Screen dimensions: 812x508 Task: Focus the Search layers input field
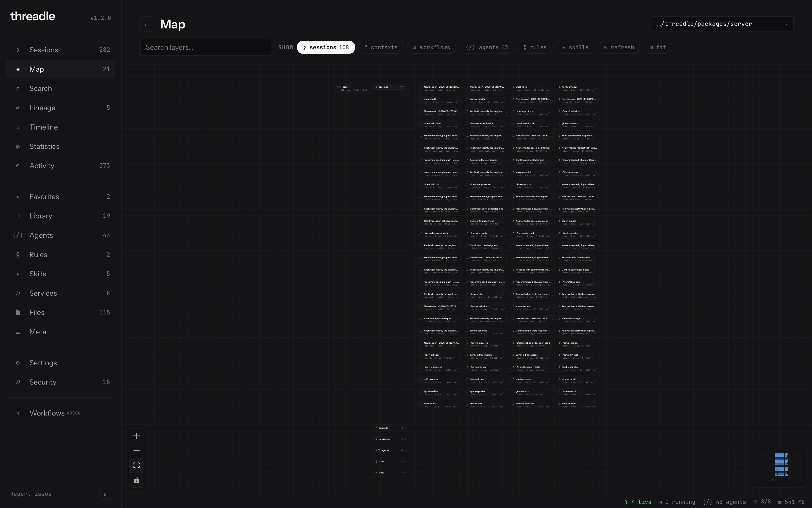206,47
